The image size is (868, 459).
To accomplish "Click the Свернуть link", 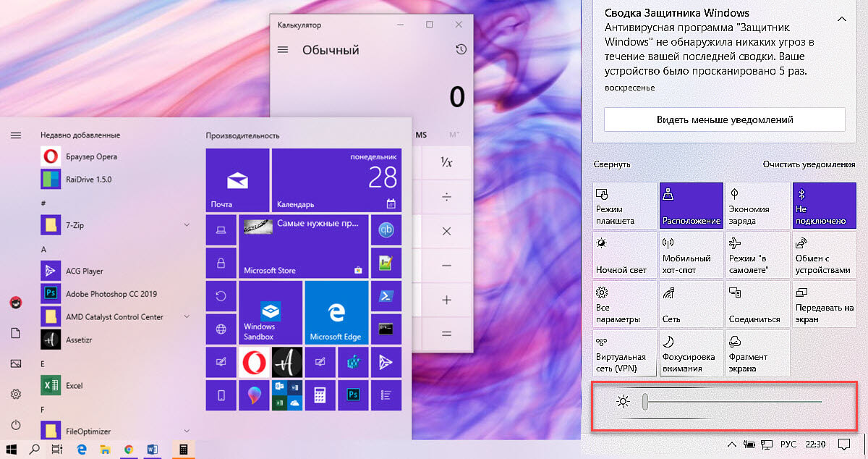I will 612,164.
